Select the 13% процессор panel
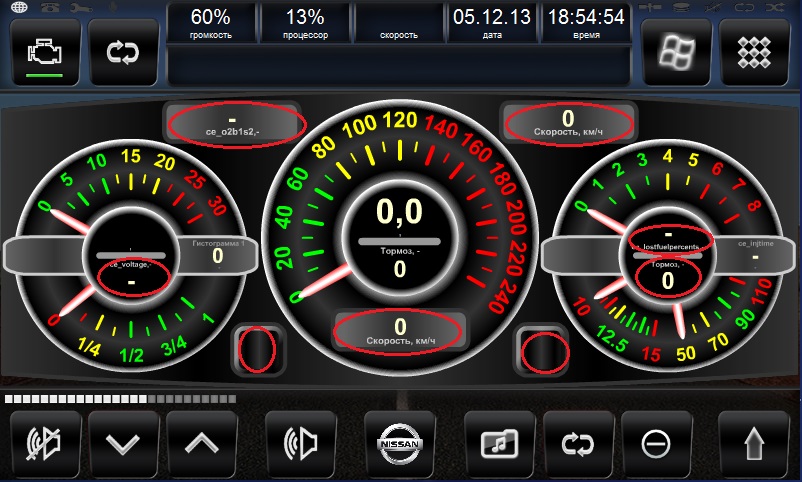Image resolution: width=802 pixels, height=482 pixels. [304, 24]
